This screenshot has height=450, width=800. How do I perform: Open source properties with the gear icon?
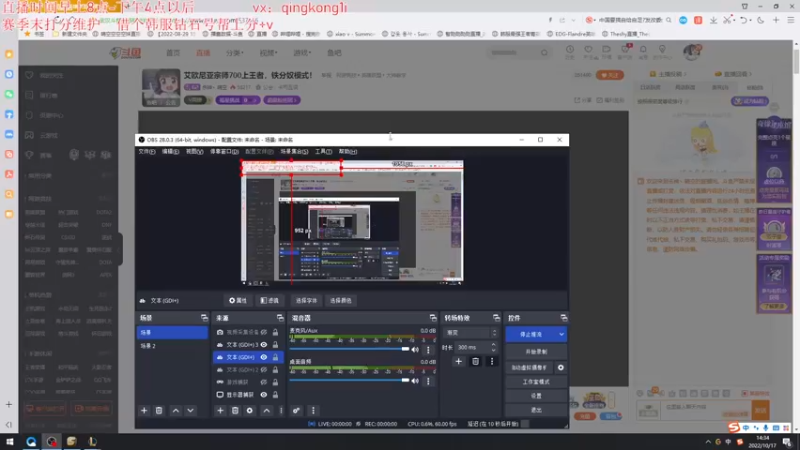click(249, 411)
